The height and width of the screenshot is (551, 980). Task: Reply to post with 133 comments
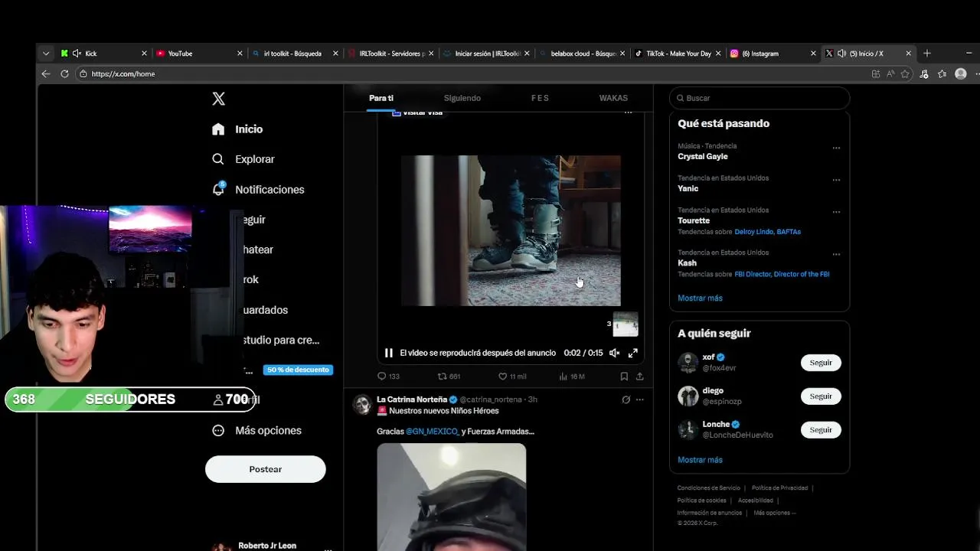point(389,377)
